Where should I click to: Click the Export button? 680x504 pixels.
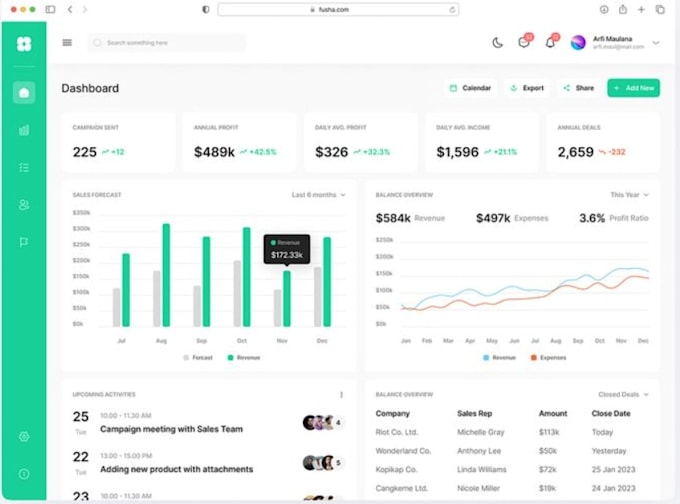[527, 88]
